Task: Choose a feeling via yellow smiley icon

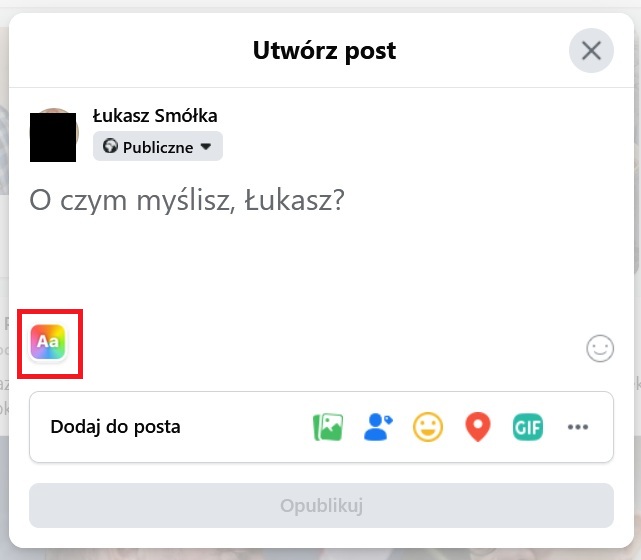Action: point(428,427)
